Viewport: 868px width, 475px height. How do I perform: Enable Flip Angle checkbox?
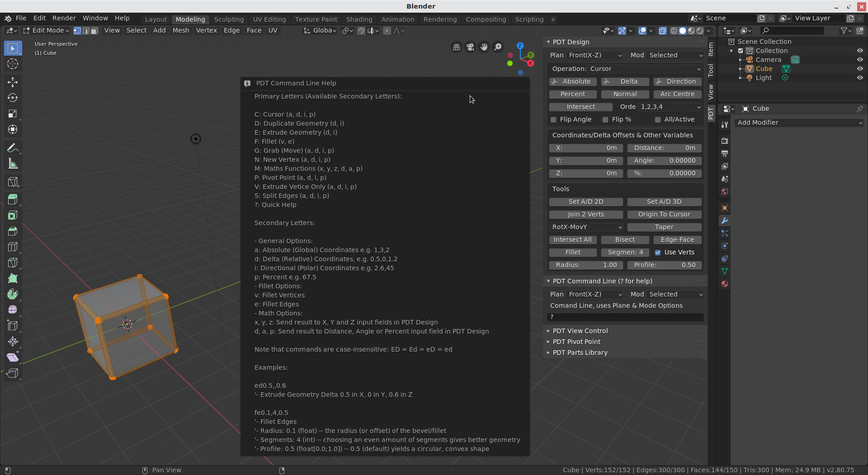553,120
